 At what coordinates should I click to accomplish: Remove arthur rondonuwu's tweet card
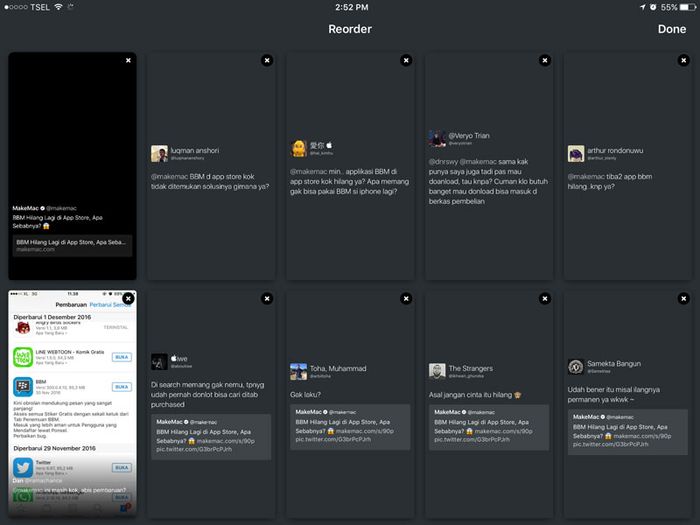[x=683, y=60]
